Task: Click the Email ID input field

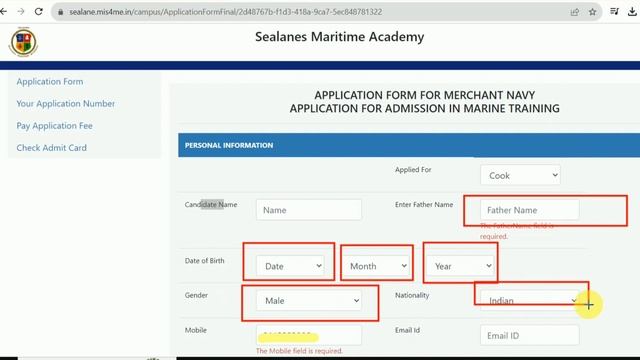Action: click(529, 336)
